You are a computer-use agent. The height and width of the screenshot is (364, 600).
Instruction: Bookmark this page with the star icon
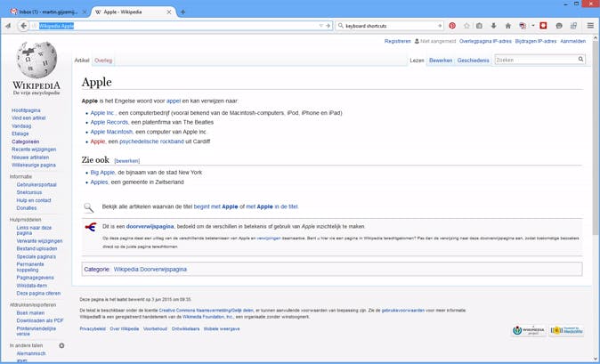click(467, 26)
